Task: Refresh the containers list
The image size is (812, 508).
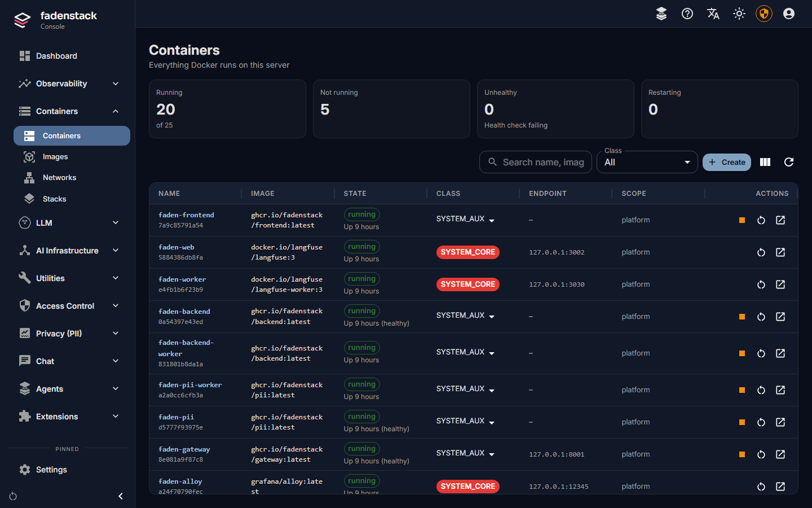Action: [x=789, y=162]
